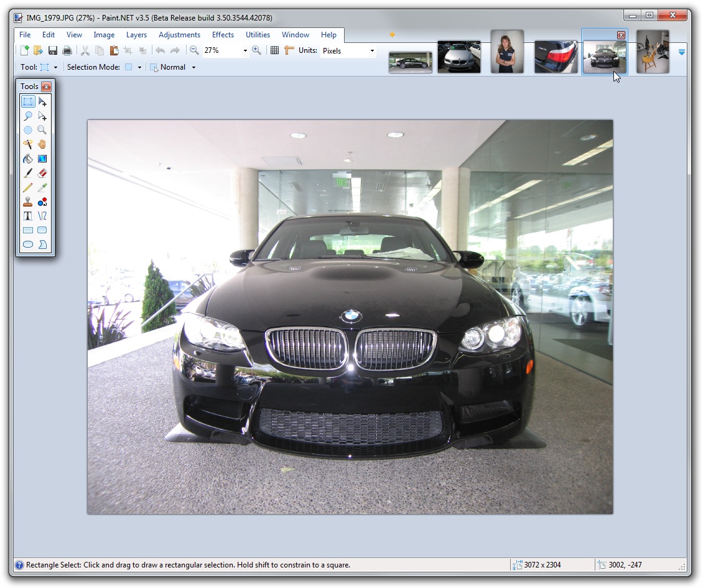Create a new image from toolbar
The image size is (703, 588).
[24, 50]
